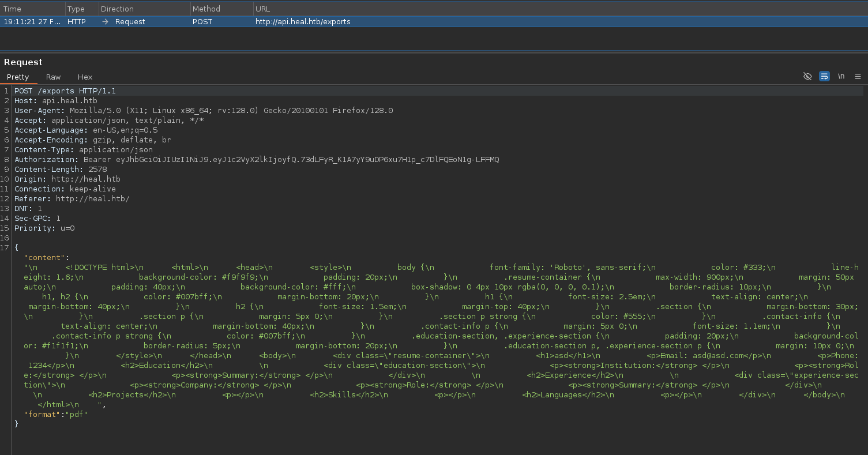Sort by the Direction column header
Screen dimensions: 868x455
coord(117,9)
